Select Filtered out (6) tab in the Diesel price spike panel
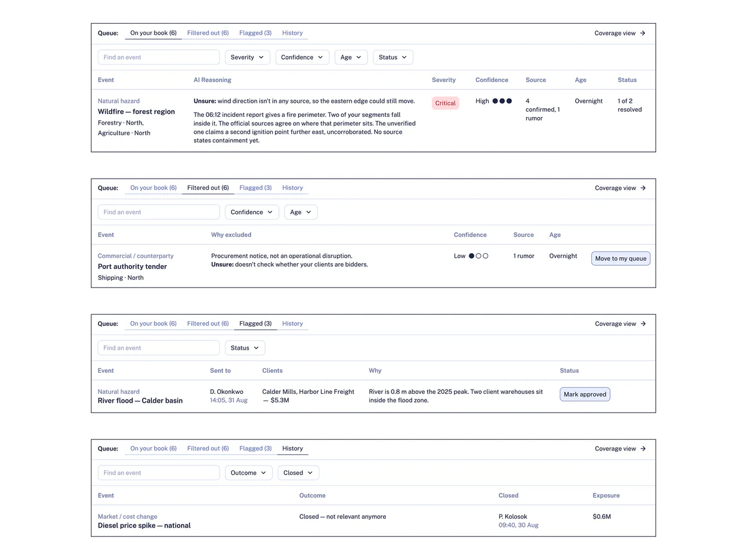Screen dimensions: 747x560 coord(208,449)
